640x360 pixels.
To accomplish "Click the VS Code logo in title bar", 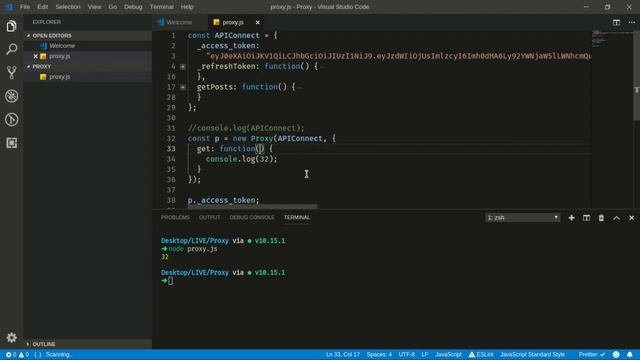I will (x=9, y=7).
